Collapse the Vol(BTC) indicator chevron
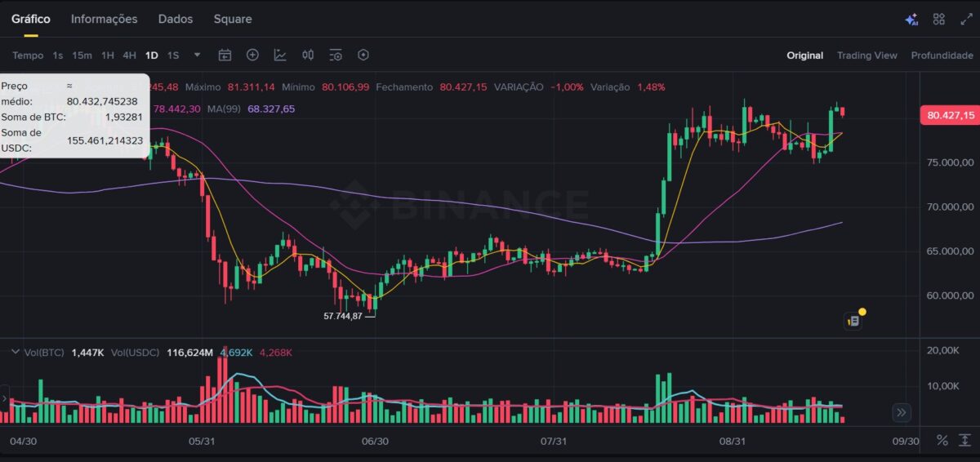Screen dimensions: 980x462 pyautogui.click(x=14, y=352)
